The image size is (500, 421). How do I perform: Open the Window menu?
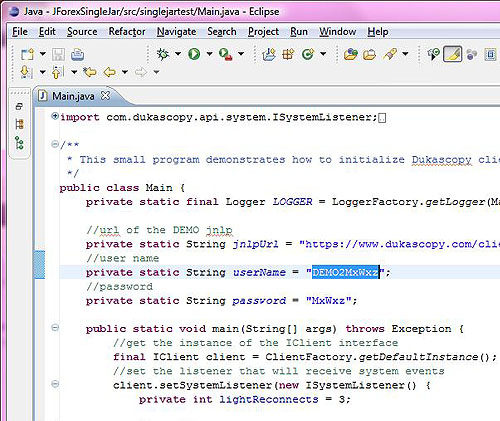[337, 32]
